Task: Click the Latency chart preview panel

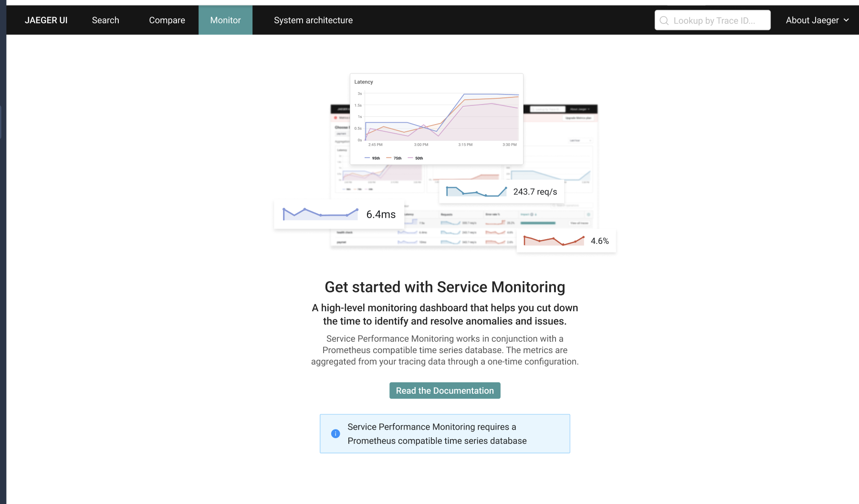Action: pos(436,118)
